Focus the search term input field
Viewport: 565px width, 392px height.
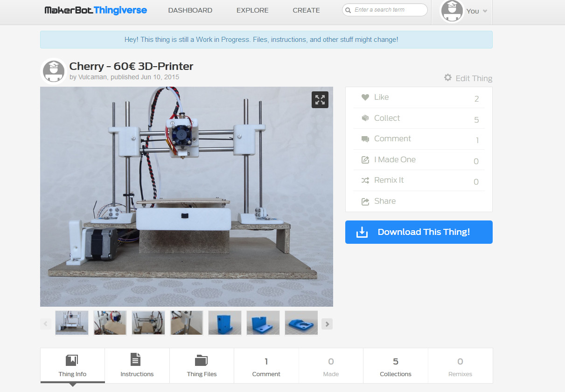pos(385,10)
